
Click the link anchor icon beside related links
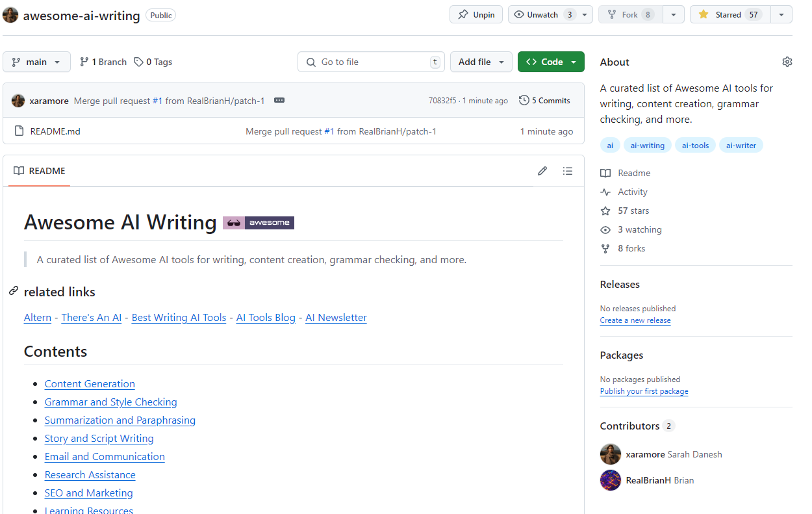point(14,291)
